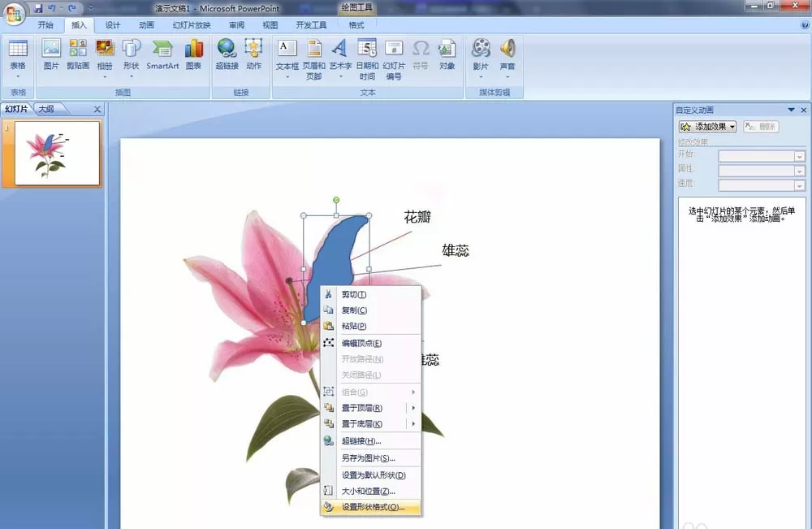Switch to the 大纲 outline tab
The image size is (812, 529).
46,109
